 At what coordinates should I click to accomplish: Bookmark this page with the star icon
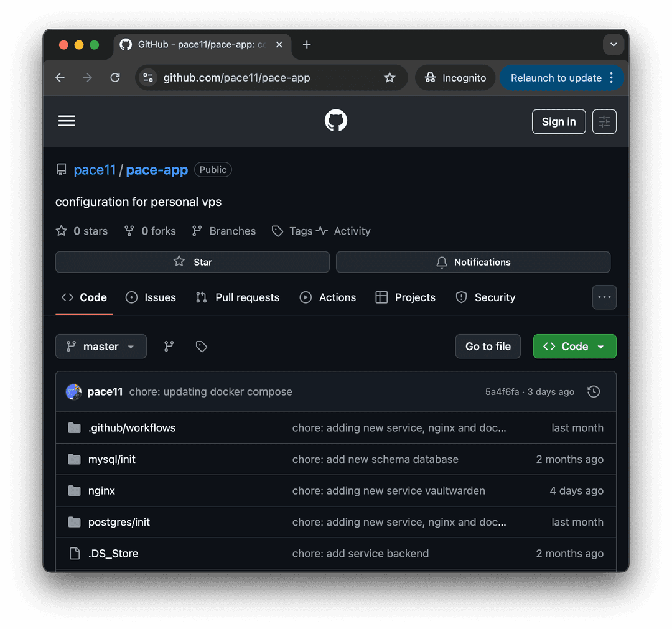(x=390, y=78)
